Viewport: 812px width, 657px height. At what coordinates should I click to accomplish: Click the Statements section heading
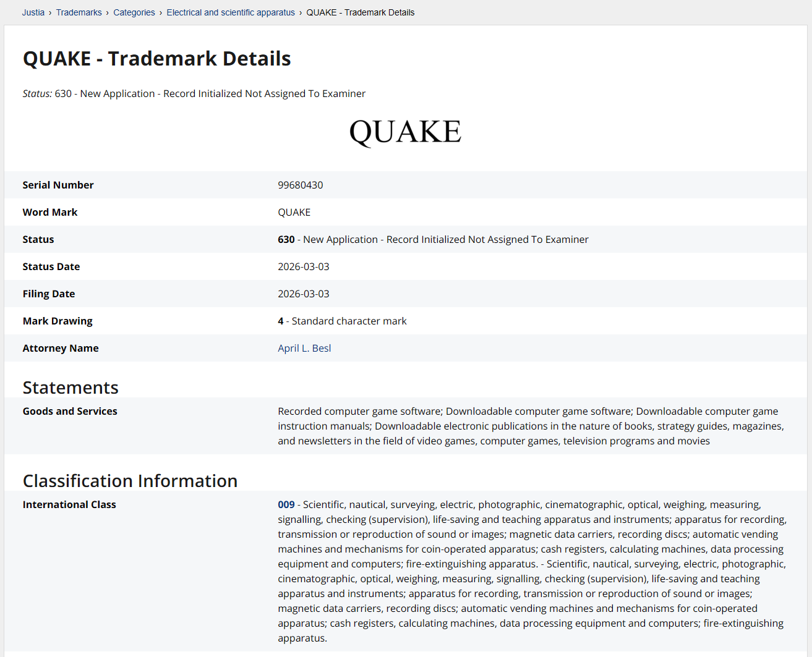coord(71,388)
